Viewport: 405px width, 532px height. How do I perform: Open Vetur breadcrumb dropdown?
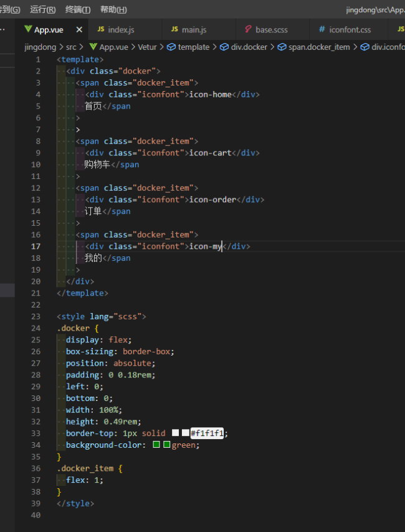tap(147, 47)
